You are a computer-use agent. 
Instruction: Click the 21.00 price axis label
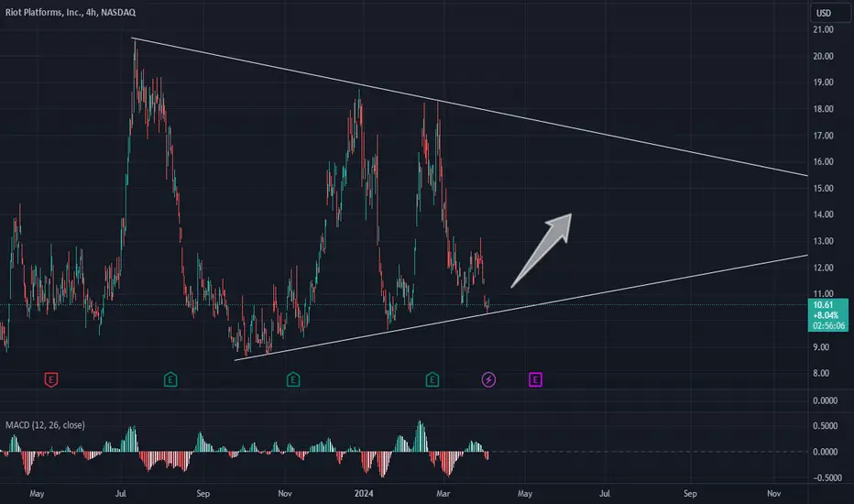823,29
